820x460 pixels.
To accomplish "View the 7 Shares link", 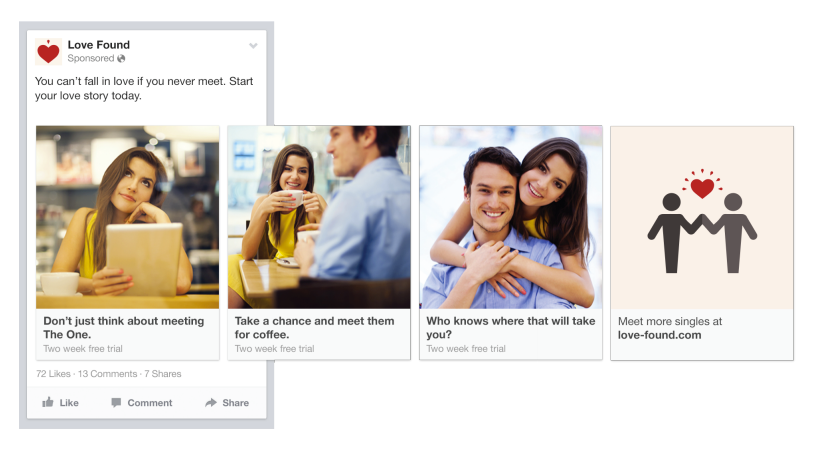I will click(163, 374).
